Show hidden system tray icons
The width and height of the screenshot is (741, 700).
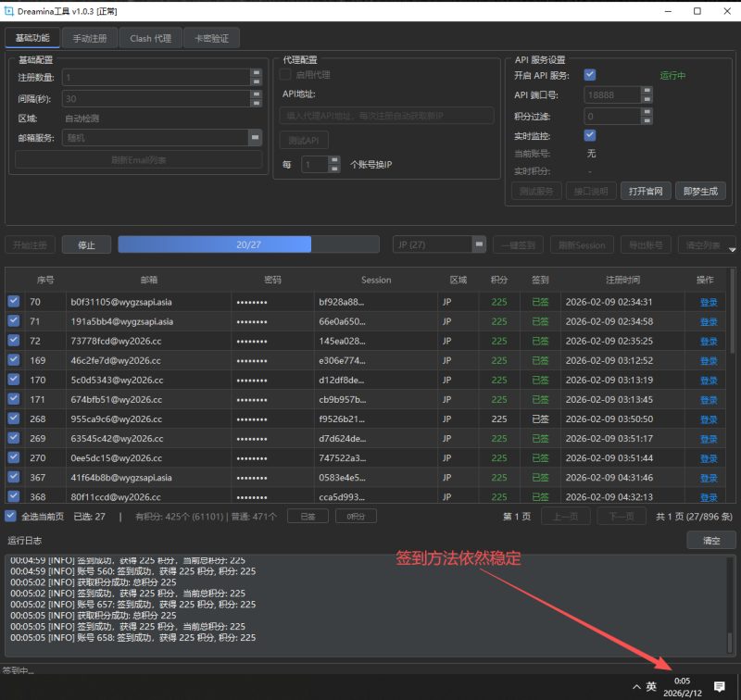(635, 686)
